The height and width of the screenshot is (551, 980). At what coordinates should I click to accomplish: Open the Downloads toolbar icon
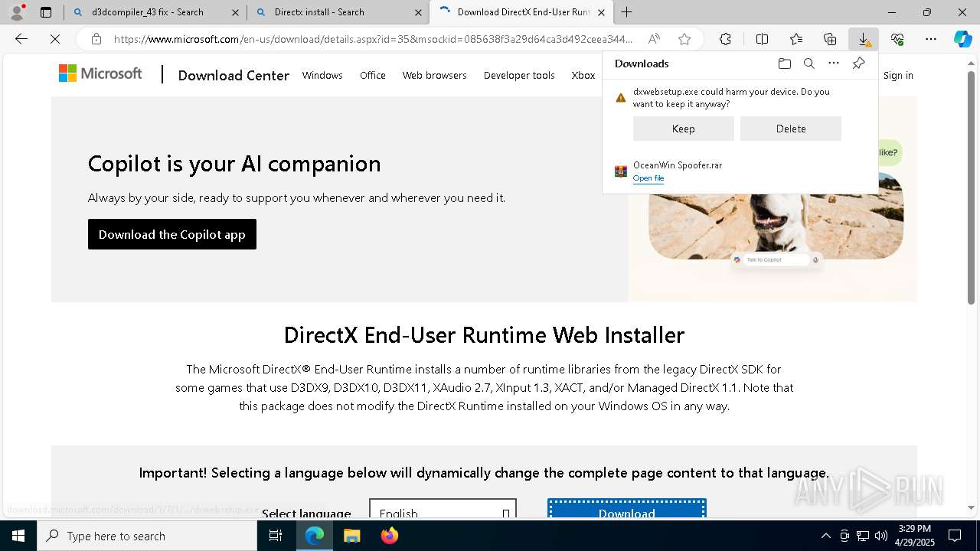864,39
